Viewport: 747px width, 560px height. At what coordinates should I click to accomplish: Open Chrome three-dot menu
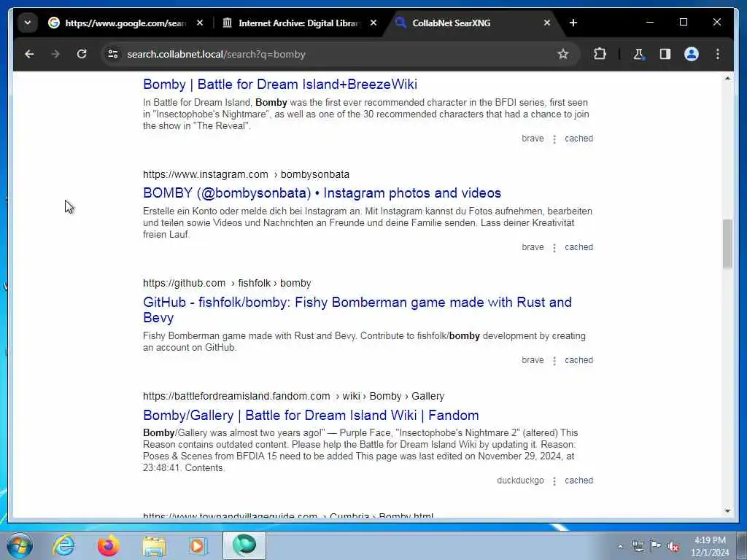tap(718, 54)
